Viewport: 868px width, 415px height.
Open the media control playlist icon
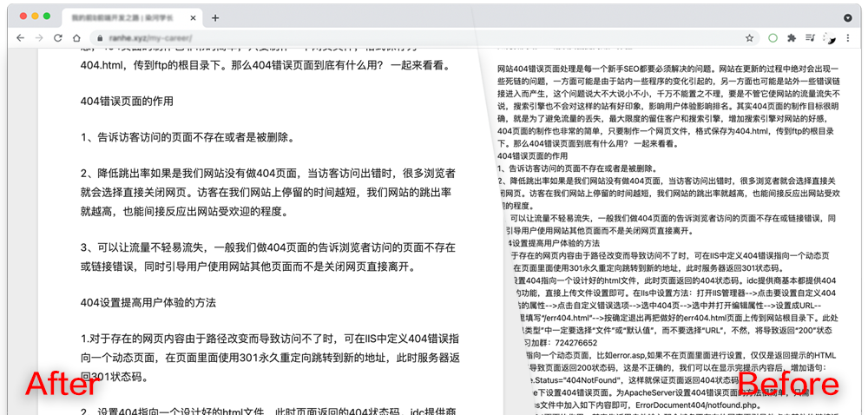click(811, 38)
